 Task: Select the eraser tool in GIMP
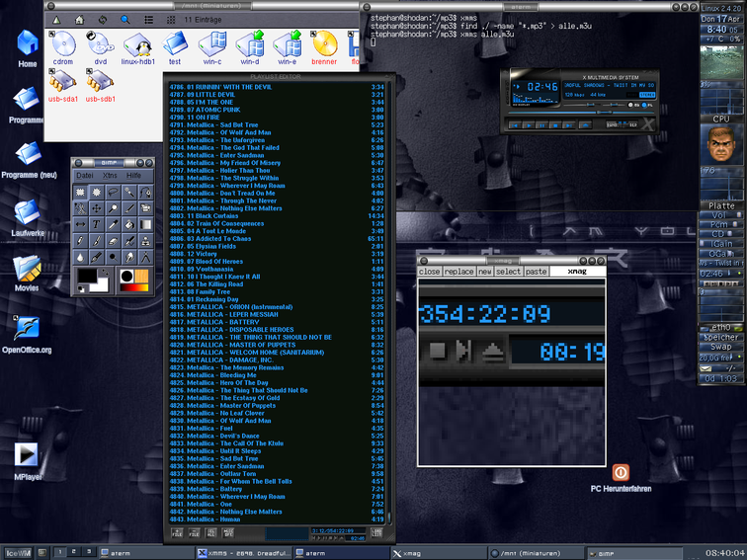coord(113,241)
